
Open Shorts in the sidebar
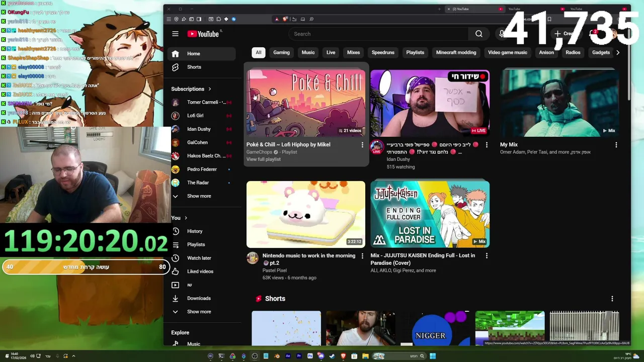(203, 67)
